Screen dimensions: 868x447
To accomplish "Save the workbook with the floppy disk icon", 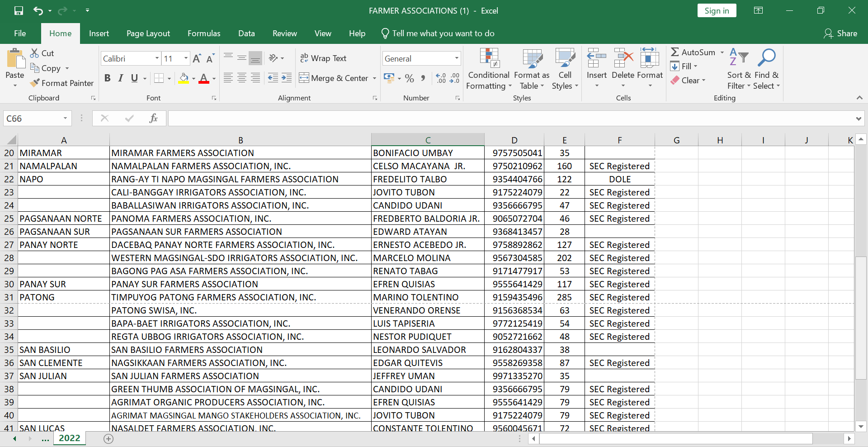I will (19, 10).
